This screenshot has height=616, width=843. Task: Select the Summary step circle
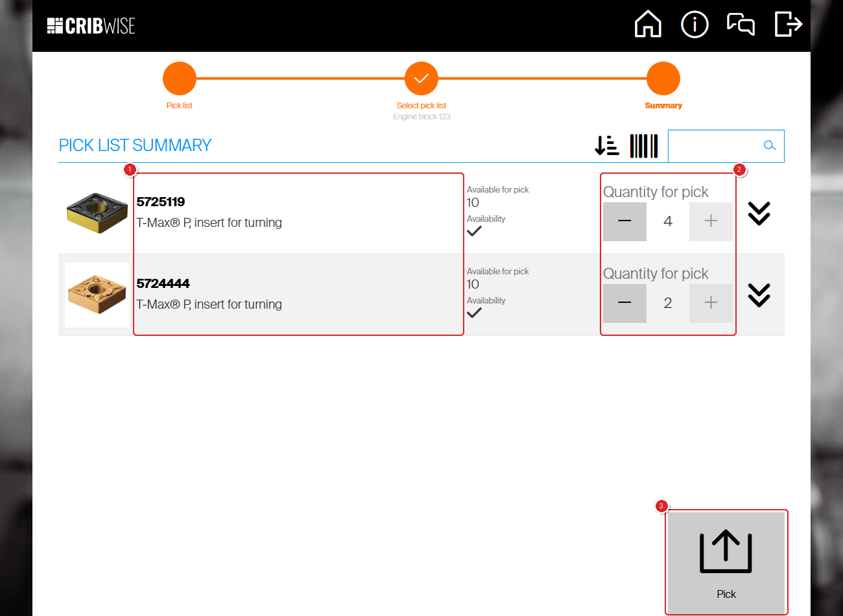pyautogui.click(x=663, y=78)
